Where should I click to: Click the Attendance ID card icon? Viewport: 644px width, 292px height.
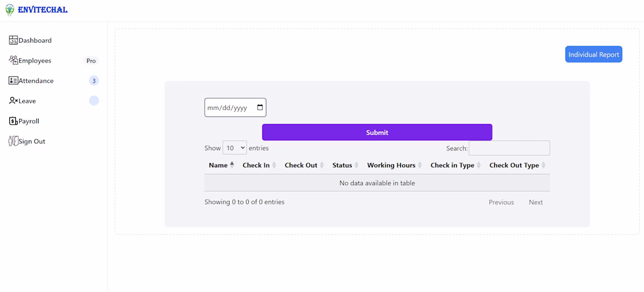pyautogui.click(x=13, y=81)
